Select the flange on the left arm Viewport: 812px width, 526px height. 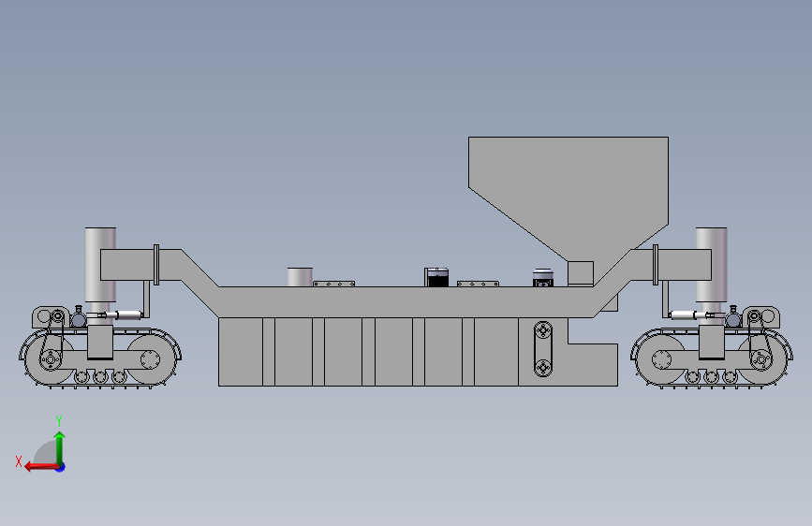tap(156, 265)
